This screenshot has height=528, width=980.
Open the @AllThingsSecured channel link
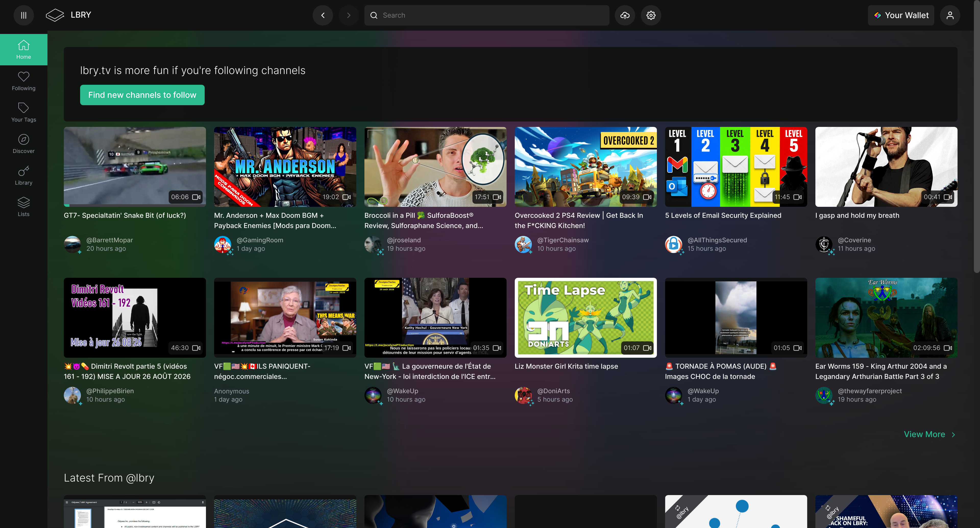pyautogui.click(x=717, y=240)
